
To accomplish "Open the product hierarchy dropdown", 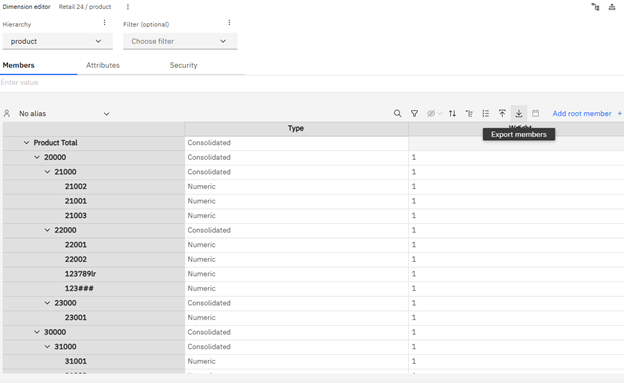I will [58, 41].
